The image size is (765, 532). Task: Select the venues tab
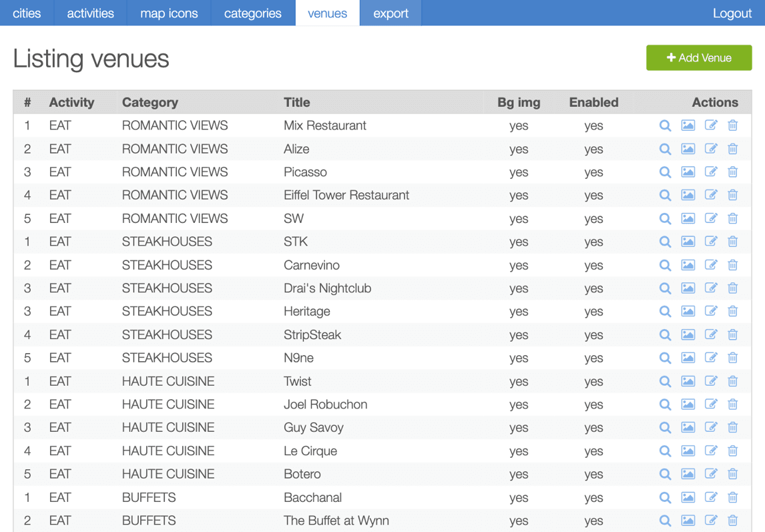(x=327, y=13)
